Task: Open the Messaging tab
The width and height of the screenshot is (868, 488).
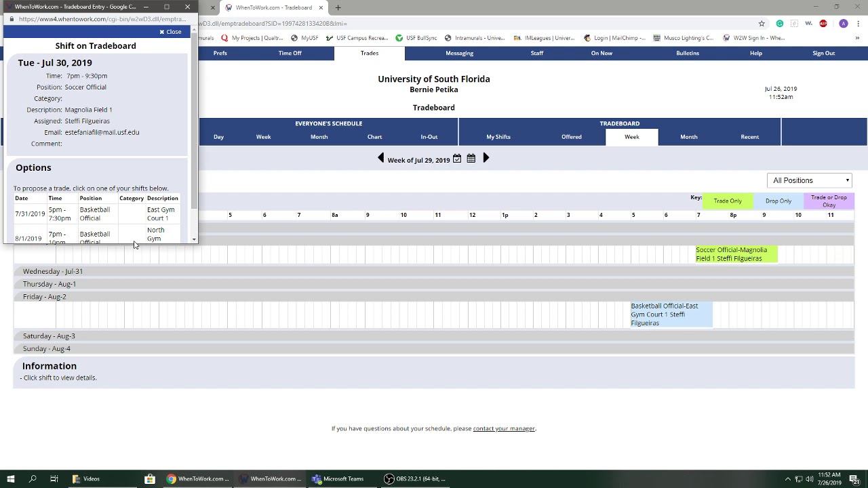Action: [x=459, y=53]
